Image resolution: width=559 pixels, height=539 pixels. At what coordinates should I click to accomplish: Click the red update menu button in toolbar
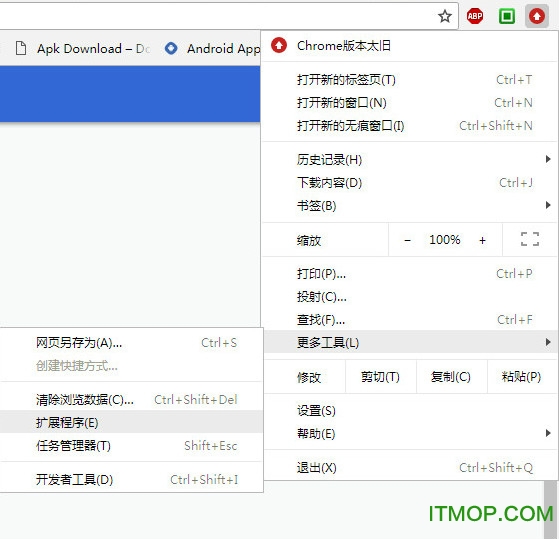(537, 16)
